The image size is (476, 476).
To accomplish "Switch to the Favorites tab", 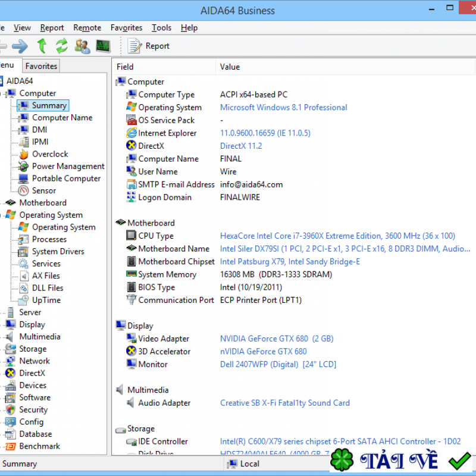I will tap(41, 66).
